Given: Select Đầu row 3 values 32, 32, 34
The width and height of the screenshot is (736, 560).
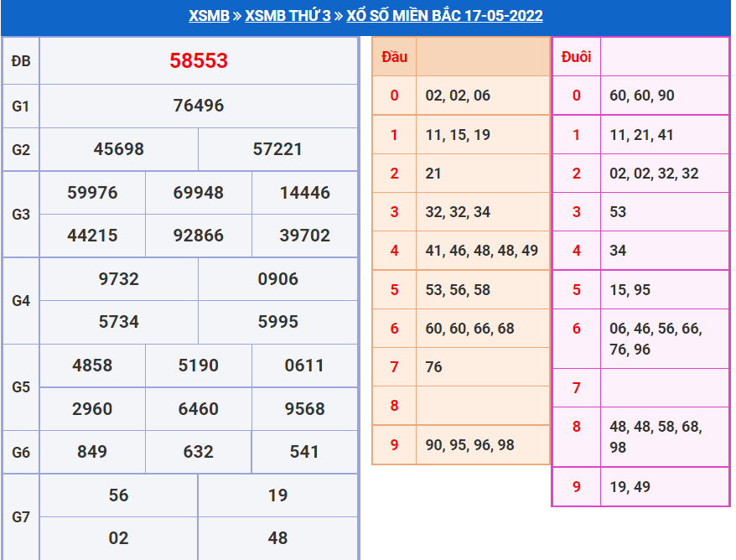Looking at the screenshot, I should (459, 212).
